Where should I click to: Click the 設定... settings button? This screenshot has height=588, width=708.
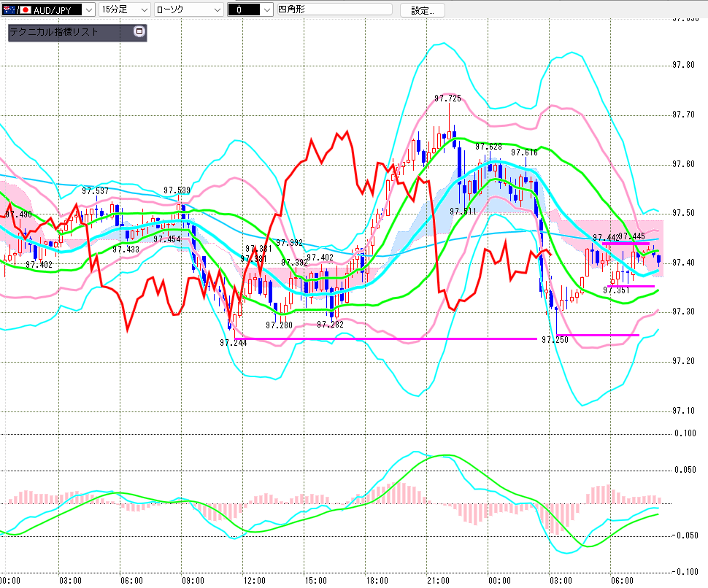[x=422, y=10]
